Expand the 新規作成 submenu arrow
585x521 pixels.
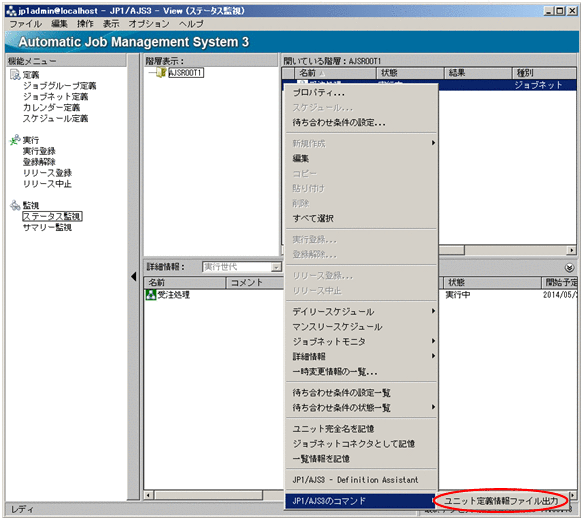click(433, 143)
